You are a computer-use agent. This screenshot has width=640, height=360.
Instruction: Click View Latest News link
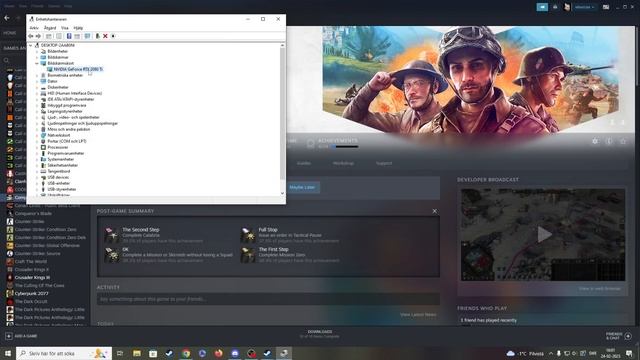coord(418,315)
